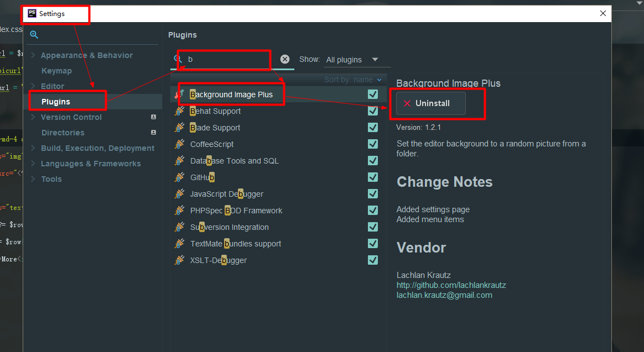The height and width of the screenshot is (352, 644).
Task: Toggle the Blade Support checkbox
Action: tap(373, 128)
